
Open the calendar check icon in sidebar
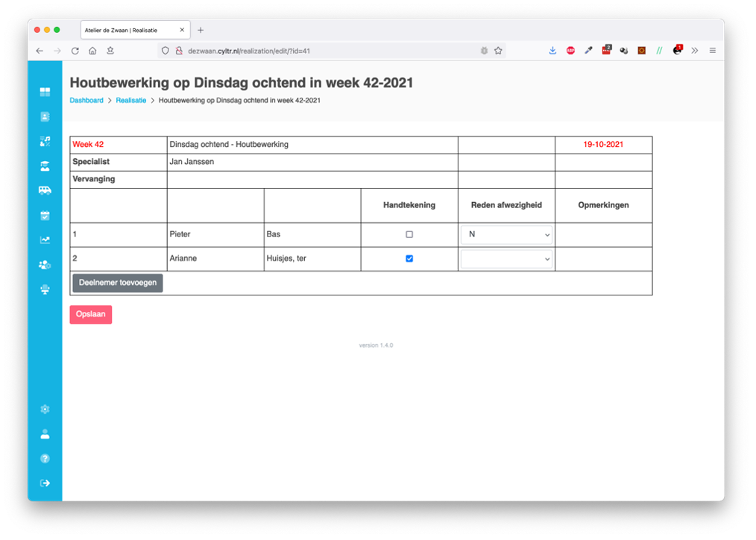(x=45, y=216)
